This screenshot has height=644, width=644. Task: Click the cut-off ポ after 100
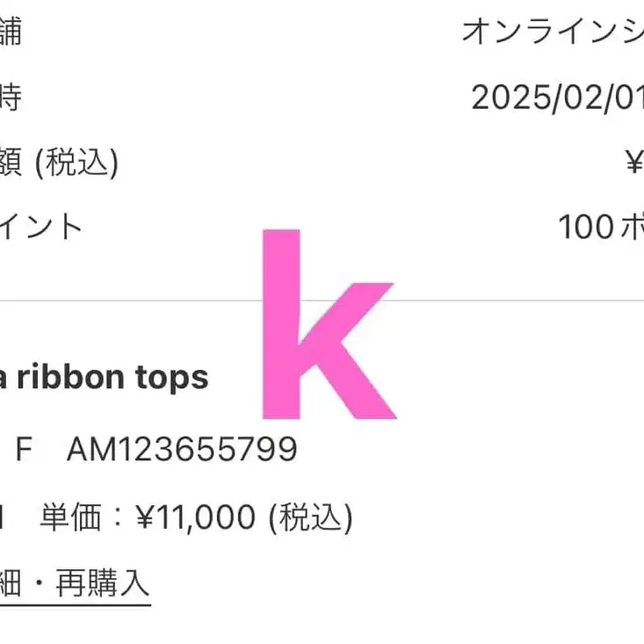(x=633, y=228)
